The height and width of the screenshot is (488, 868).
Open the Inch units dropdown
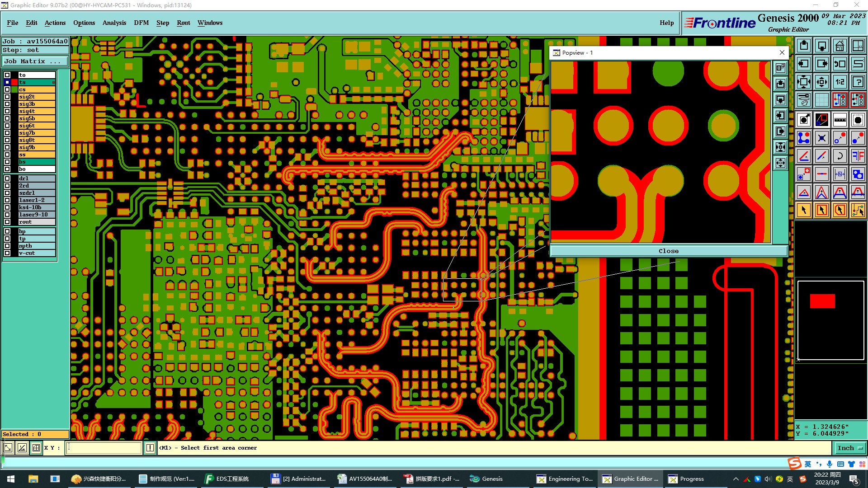point(850,448)
